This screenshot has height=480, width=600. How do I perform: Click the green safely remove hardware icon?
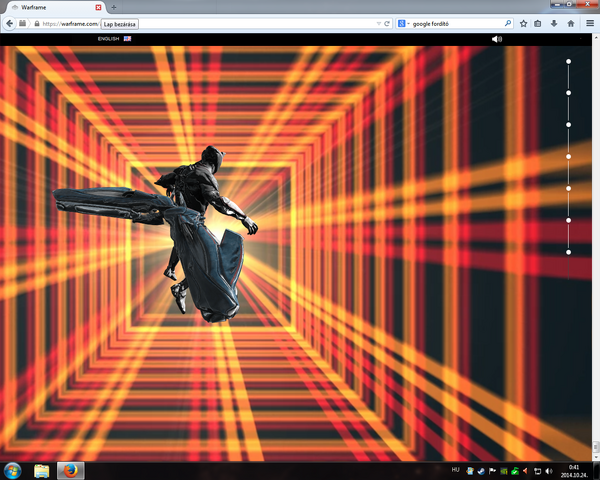click(515, 471)
